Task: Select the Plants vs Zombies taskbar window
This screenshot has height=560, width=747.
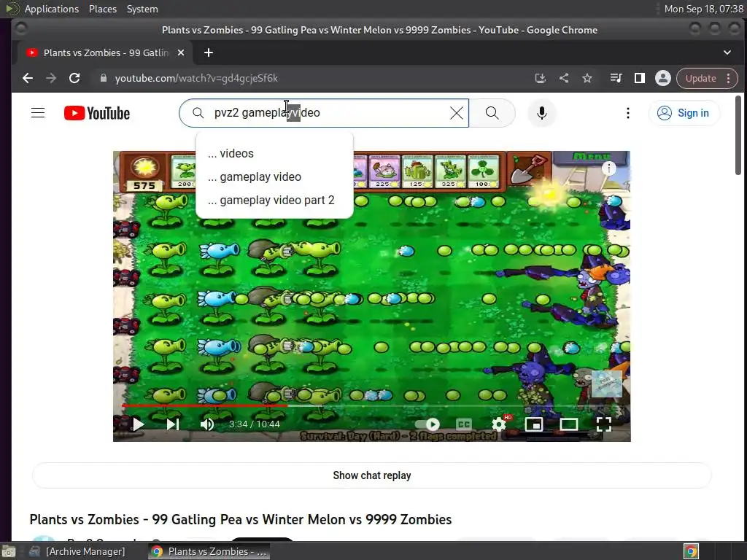Action: click(x=209, y=551)
